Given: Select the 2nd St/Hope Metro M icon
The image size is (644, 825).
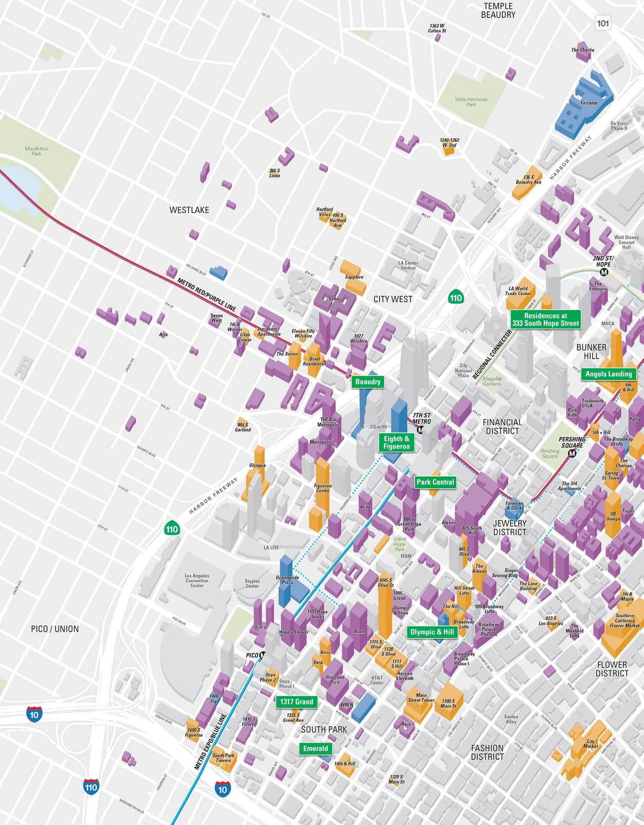Looking at the screenshot, I should (x=604, y=271).
